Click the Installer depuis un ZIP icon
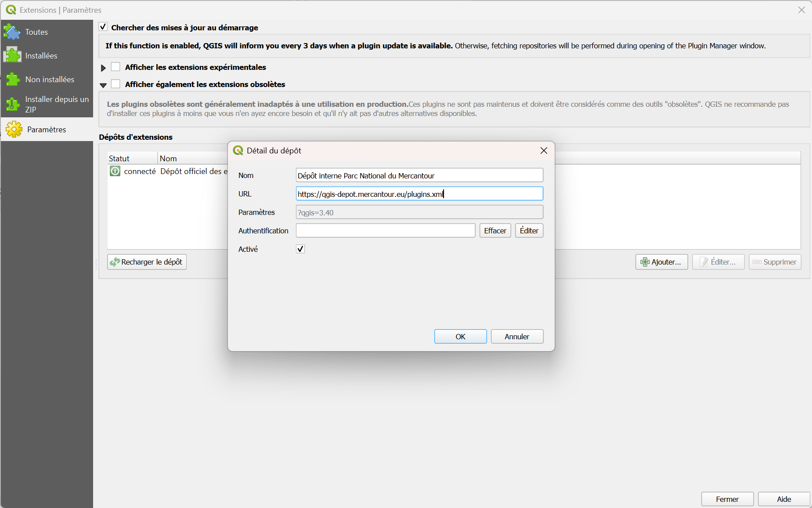This screenshot has height=508, width=812. (x=12, y=104)
